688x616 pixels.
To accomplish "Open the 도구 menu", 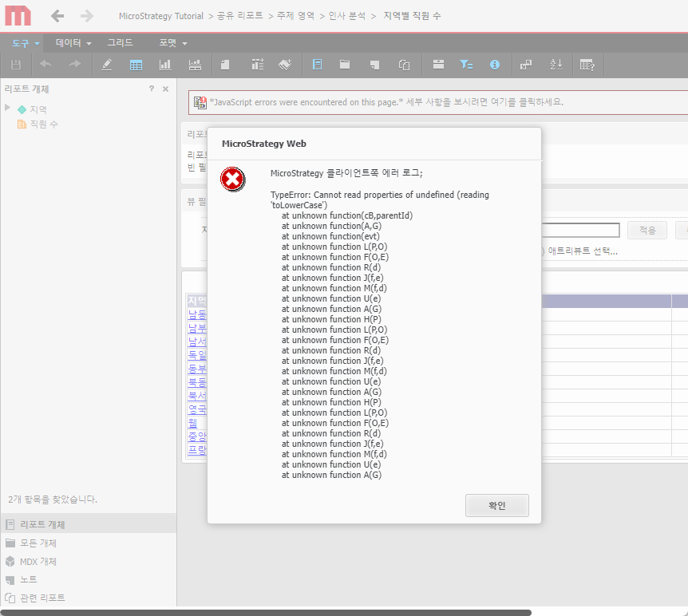I will (x=26, y=43).
